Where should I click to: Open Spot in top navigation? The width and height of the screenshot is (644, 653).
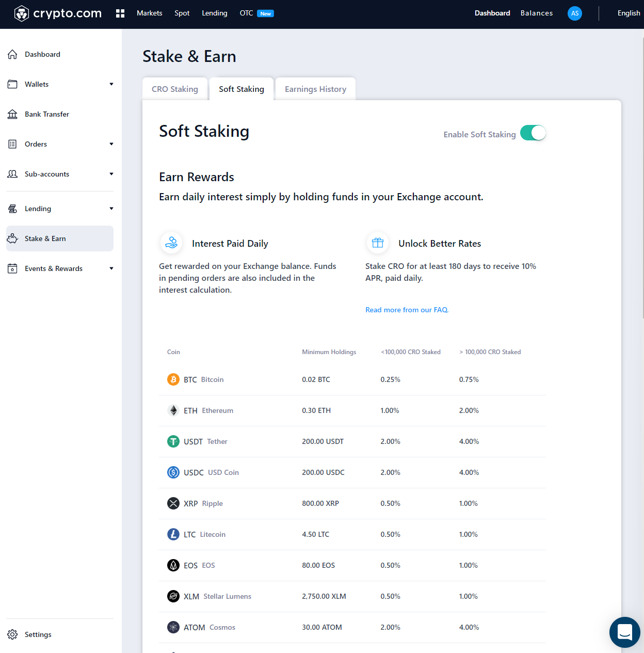click(182, 13)
